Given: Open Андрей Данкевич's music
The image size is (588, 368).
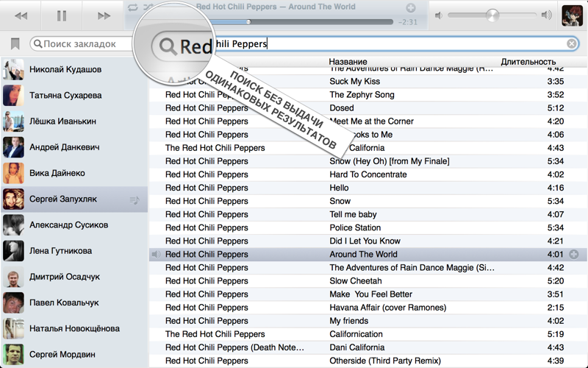Looking at the screenshot, I should click(74, 147).
